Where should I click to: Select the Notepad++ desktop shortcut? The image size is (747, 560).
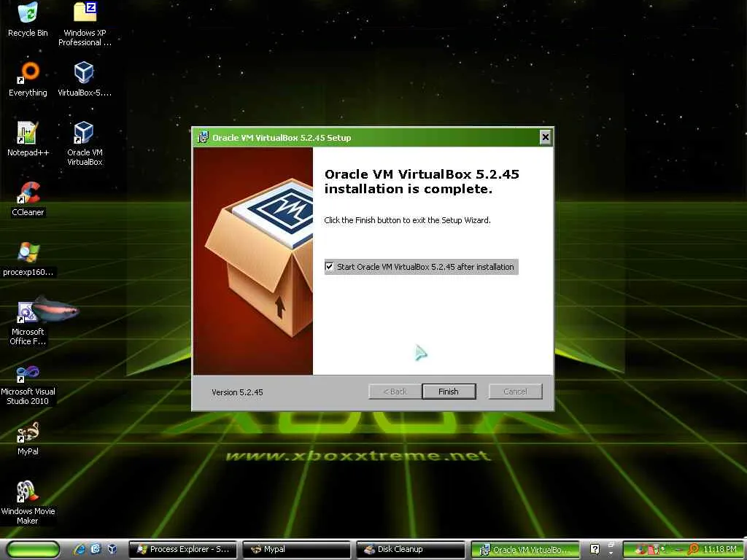[x=28, y=139]
